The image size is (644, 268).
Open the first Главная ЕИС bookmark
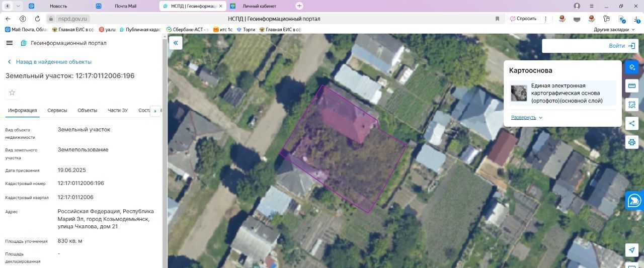click(x=73, y=30)
